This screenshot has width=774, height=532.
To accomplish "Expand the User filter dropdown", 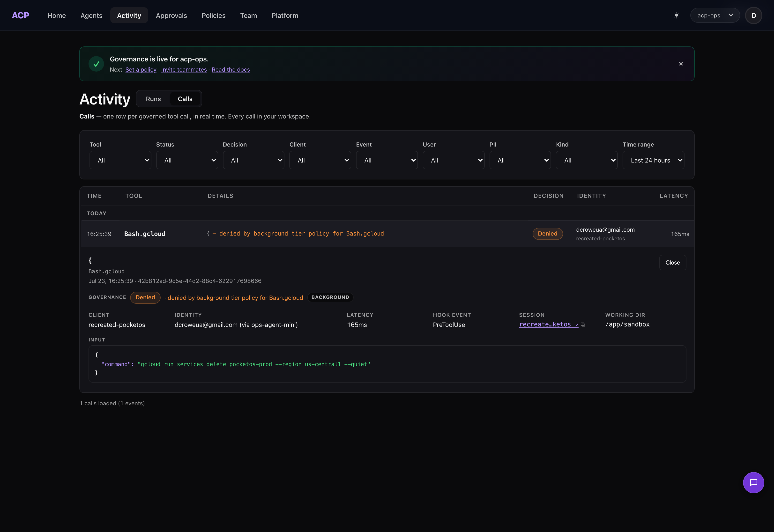I will point(454,160).
